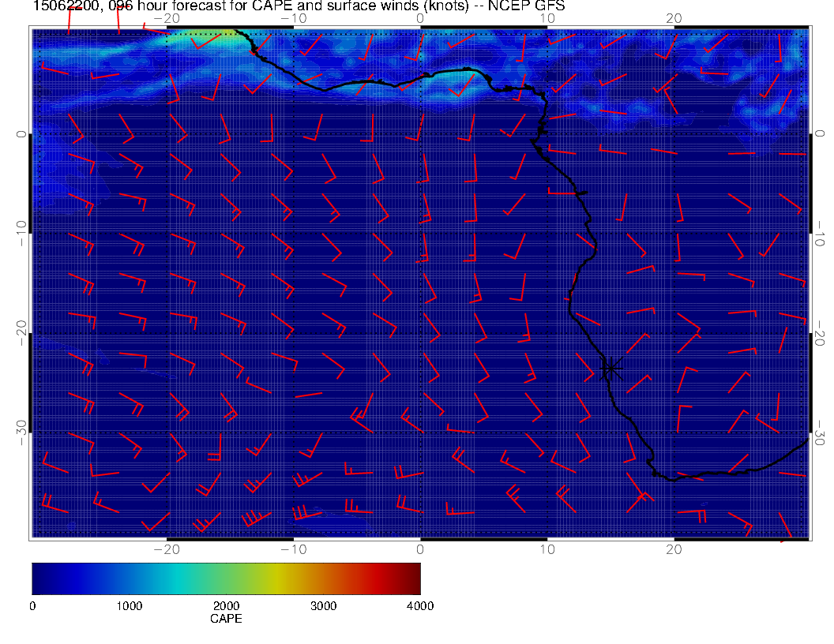This screenshot has height=644, width=834.
Task: Click the "-20" longitude label on the bottom axis
Action: (167, 549)
